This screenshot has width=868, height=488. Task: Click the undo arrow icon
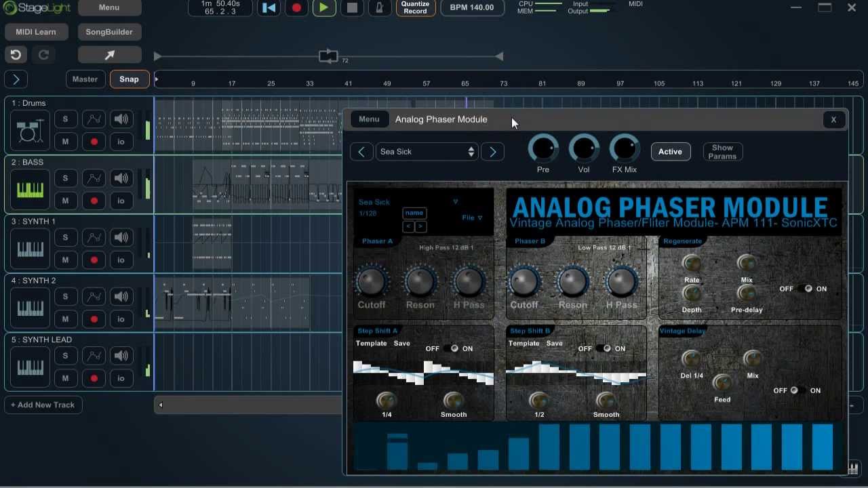(x=16, y=55)
